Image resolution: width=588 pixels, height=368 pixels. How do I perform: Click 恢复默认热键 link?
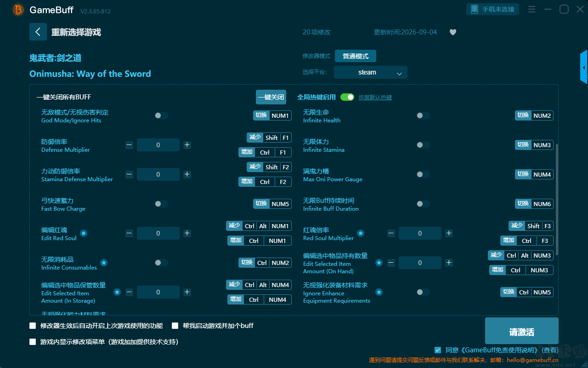click(375, 98)
